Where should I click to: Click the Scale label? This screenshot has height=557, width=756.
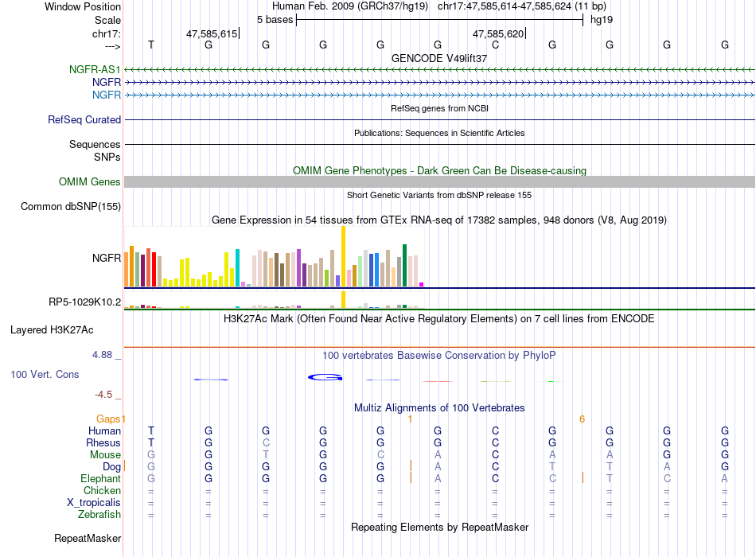pyautogui.click(x=107, y=20)
